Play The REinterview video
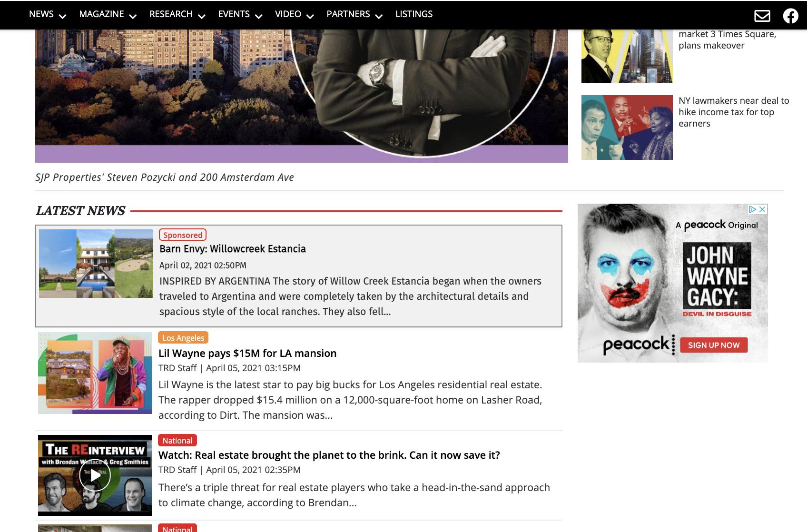 point(95,475)
